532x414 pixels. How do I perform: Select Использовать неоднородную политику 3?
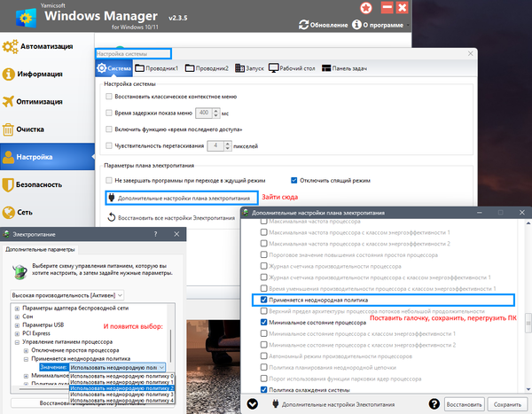(121, 394)
